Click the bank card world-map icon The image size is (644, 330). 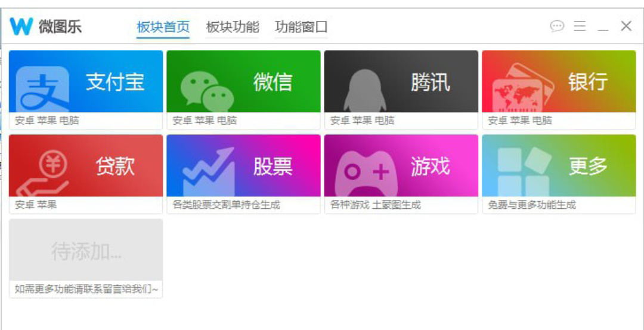tap(523, 88)
